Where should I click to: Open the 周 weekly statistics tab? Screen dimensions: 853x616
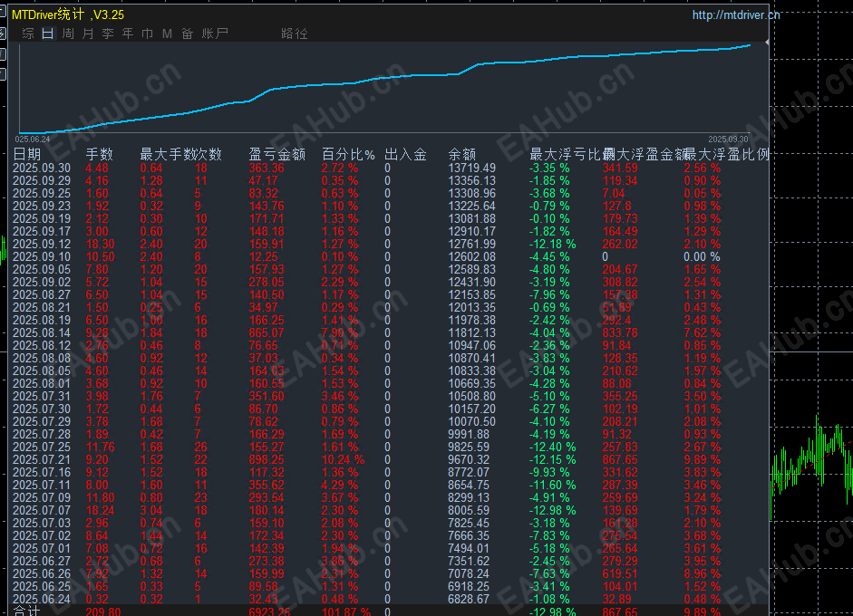[x=68, y=34]
